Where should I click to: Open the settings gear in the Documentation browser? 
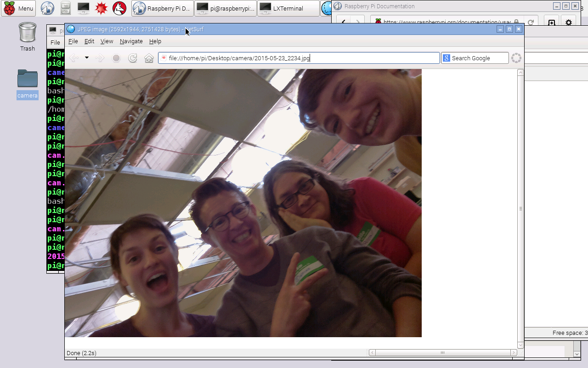tap(569, 22)
